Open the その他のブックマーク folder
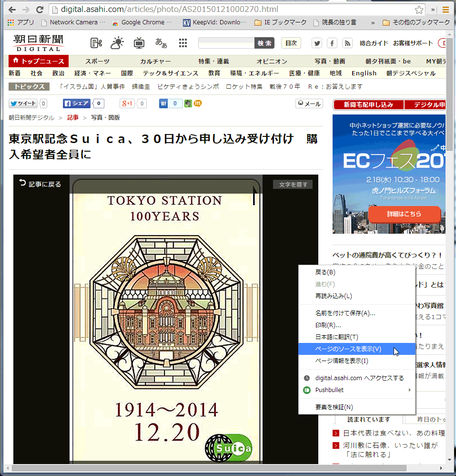The height and width of the screenshot is (476, 456). tap(416, 22)
